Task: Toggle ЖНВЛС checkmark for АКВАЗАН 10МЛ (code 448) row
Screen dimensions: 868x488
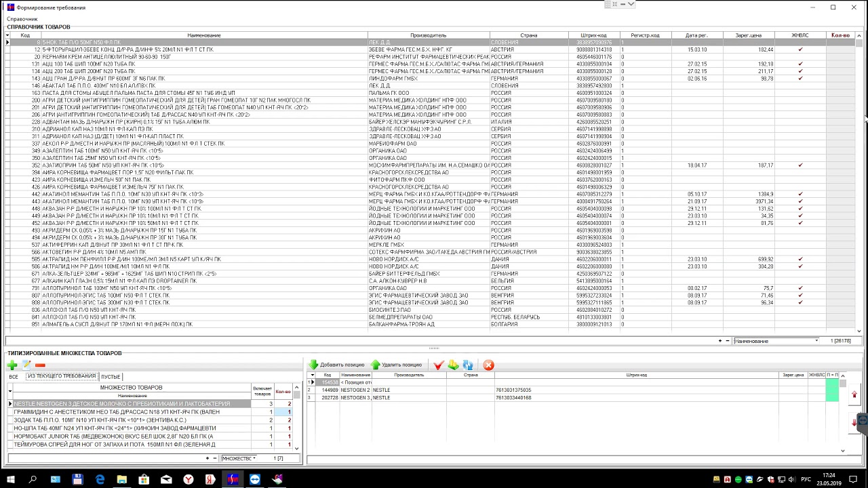Action: [x=800, y=209]
